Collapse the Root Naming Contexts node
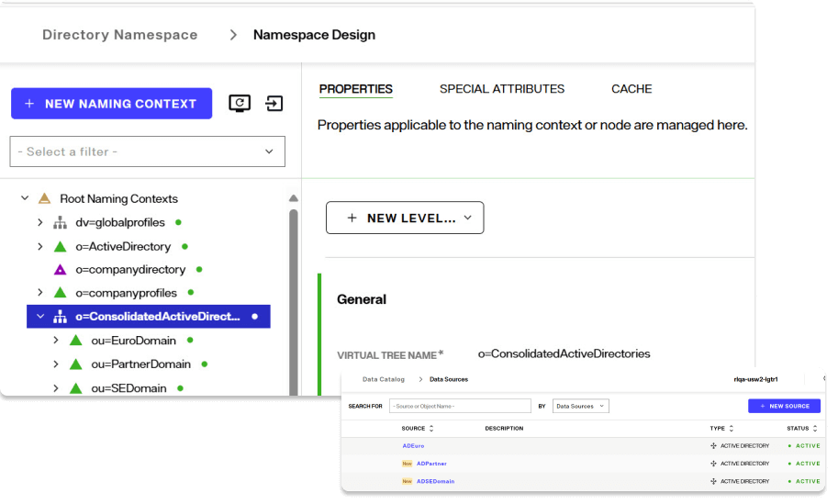 point(25,198)
